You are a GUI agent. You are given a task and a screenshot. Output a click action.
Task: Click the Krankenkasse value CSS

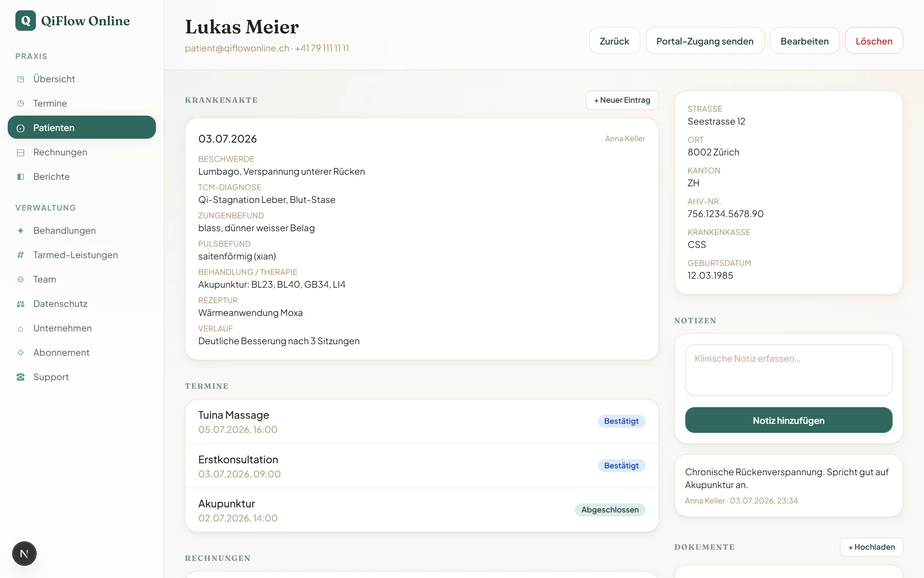(697, 244)
